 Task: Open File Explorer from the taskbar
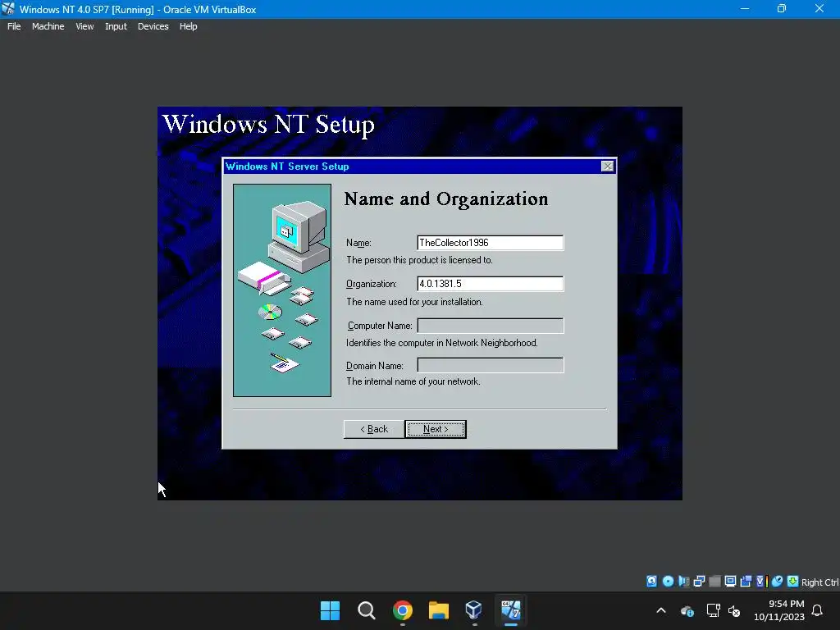(x=438, y=610)
